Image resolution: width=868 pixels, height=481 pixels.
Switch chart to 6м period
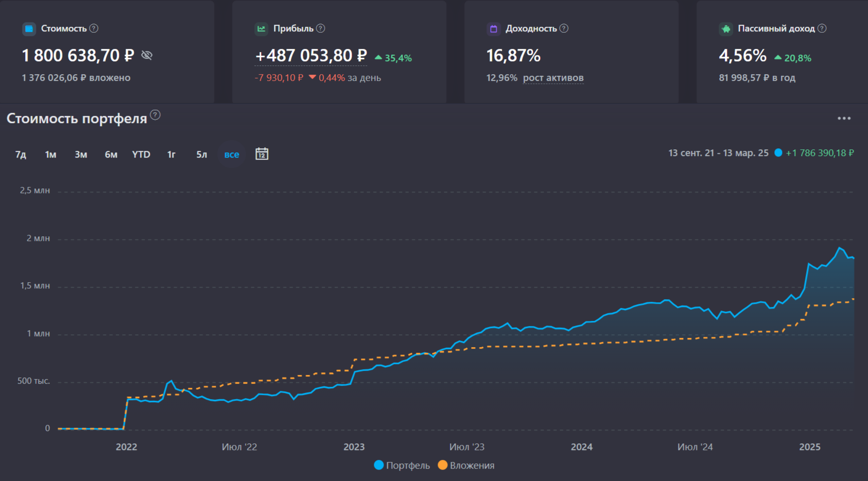click(111, 154)
